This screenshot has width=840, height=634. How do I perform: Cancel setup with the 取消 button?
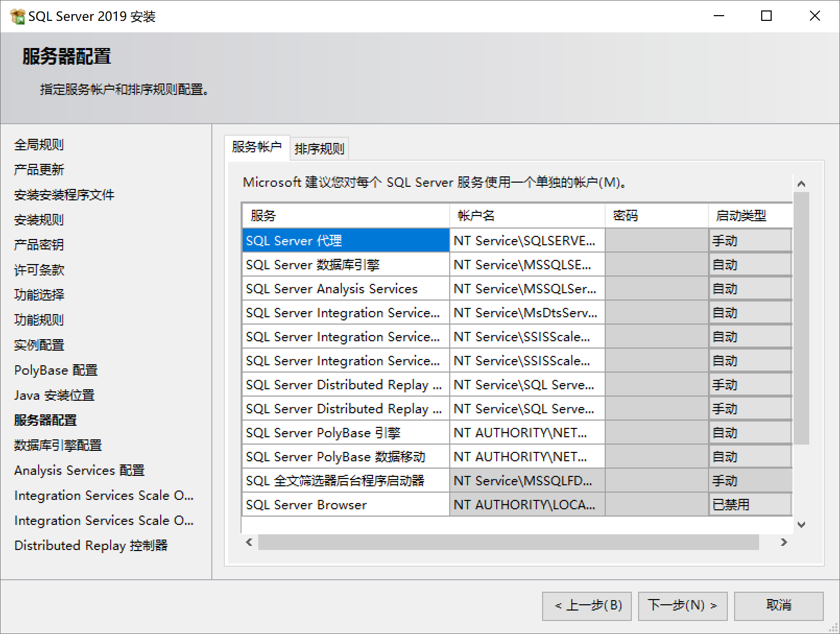(778, 605)
